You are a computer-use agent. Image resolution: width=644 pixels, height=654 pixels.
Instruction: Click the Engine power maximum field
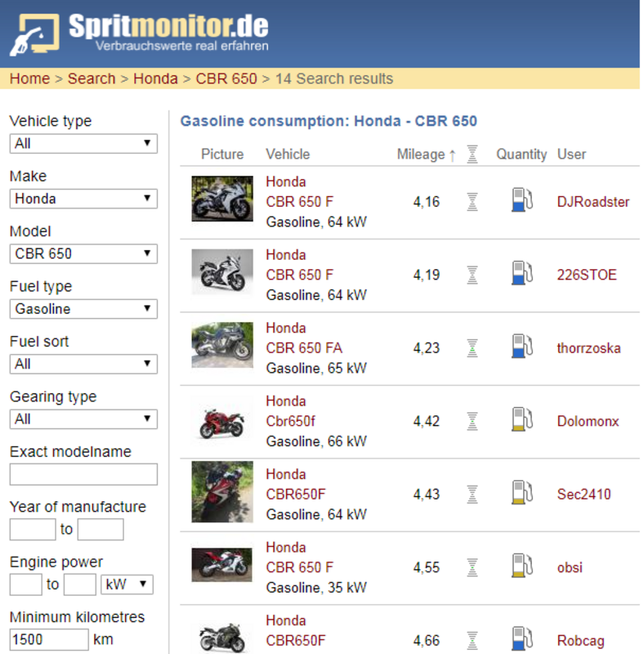click(80, 585)
